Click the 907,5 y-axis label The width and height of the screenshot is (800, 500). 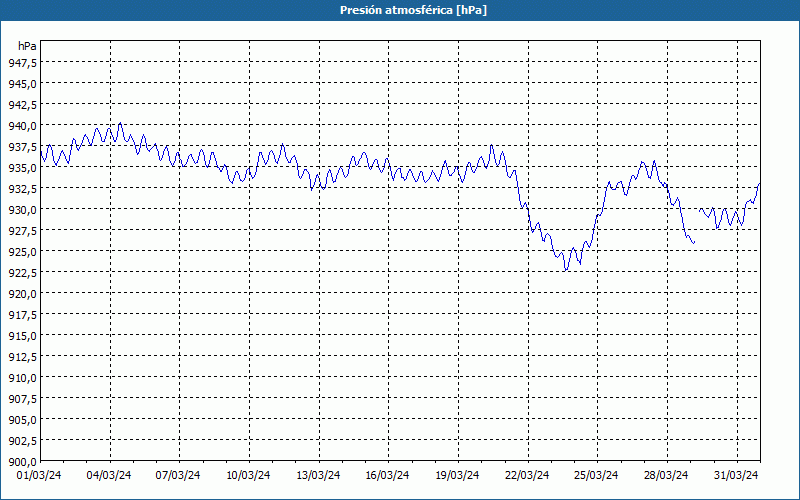22,398
